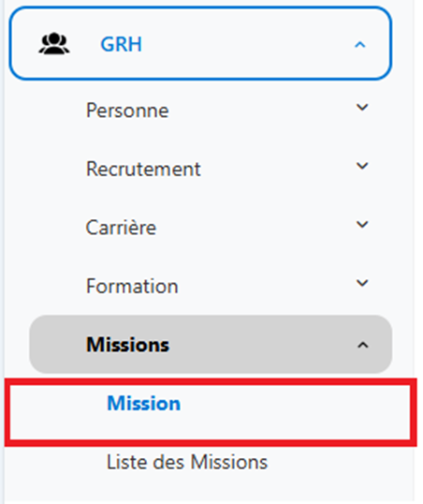Collapse the GRH section using its up chevron
The image size is (423, 504).
tap(359, 45)
